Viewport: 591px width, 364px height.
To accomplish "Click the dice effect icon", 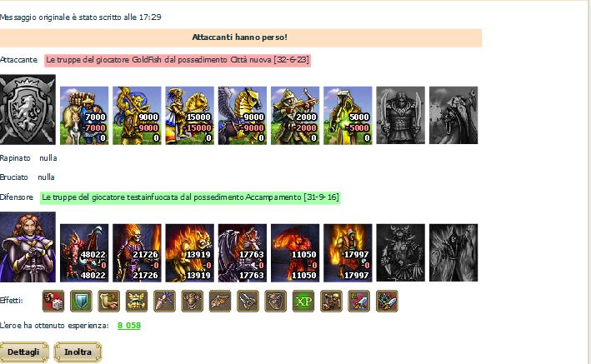I will 53,301.
